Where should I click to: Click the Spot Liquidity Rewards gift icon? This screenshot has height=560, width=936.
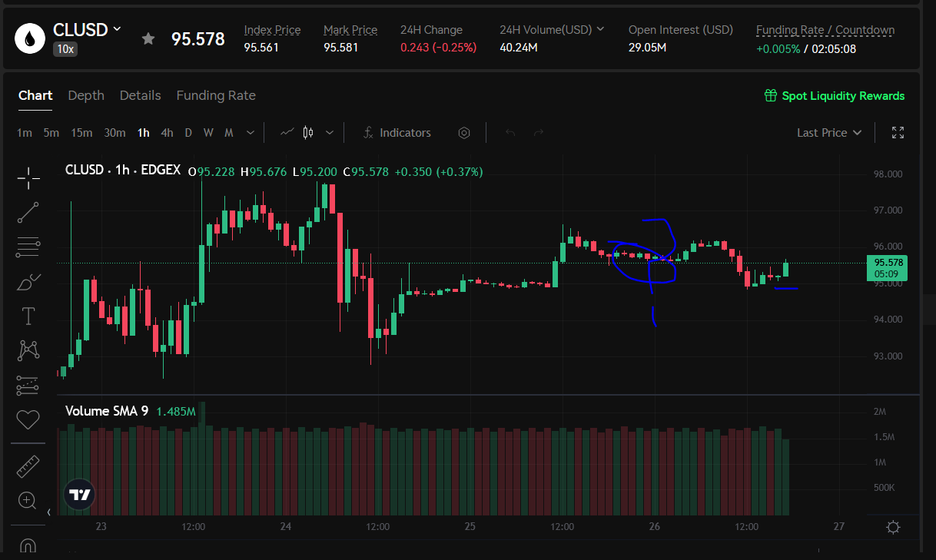(771, 95)
